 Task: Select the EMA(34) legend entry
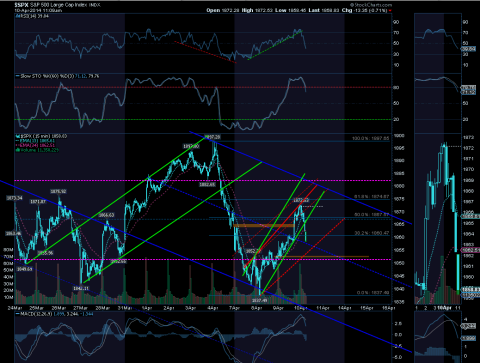tap(35, 145)
